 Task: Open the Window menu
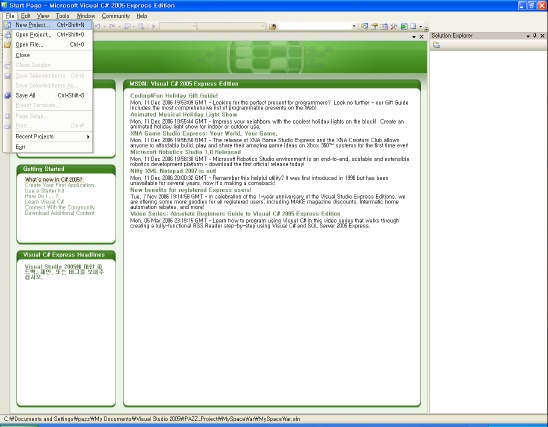pyautogui.click(x=86, y=16)
